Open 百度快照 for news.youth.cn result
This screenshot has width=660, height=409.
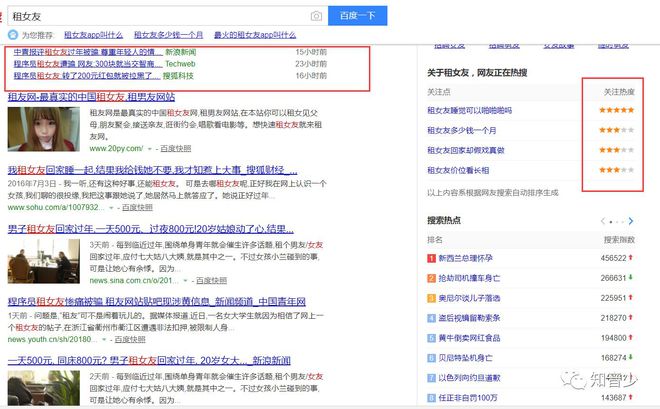[130, 340]
